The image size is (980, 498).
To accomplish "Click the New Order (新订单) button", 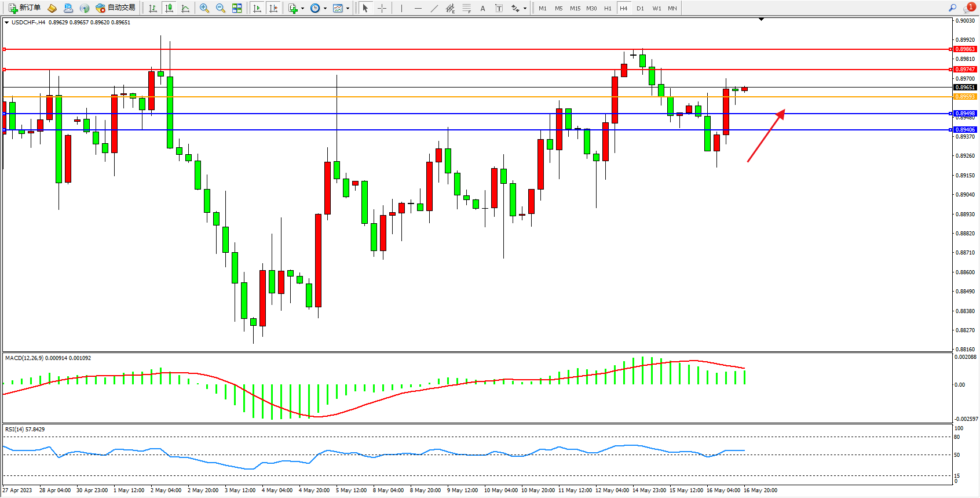I will [24, 8].
